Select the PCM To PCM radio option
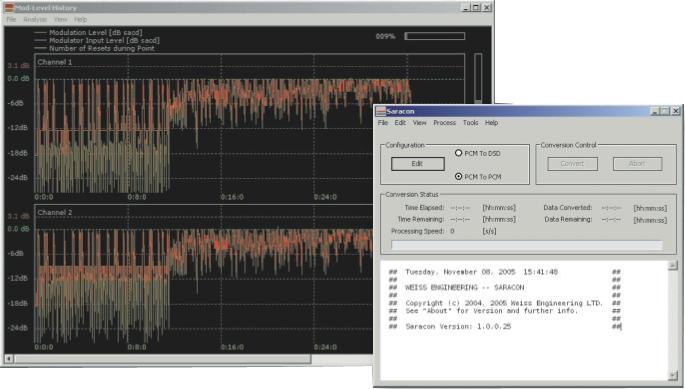This screenshot has width=685, height=389. [477, 177]
